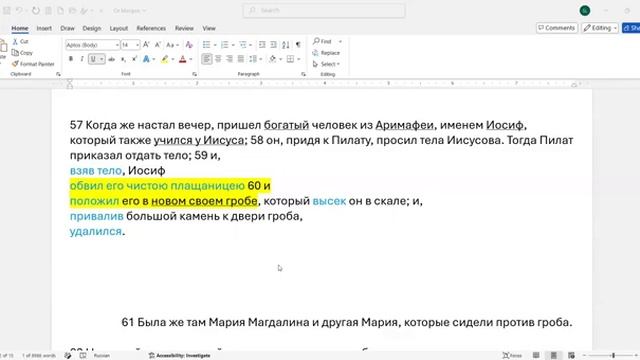Switch to Focus mode in status bar
This screenshot has width=640, height=360.
[x=512, y=356]
